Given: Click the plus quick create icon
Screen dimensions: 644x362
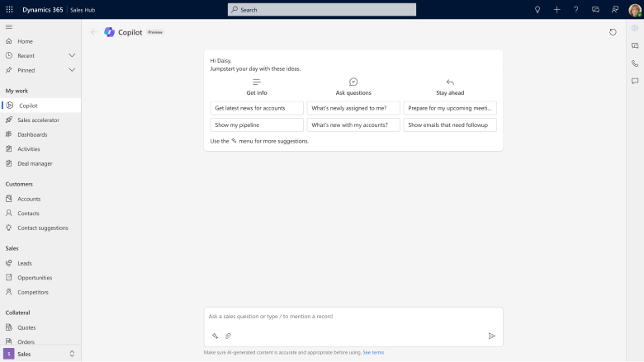Looking at the screenshot, I should tap(556, 9).
